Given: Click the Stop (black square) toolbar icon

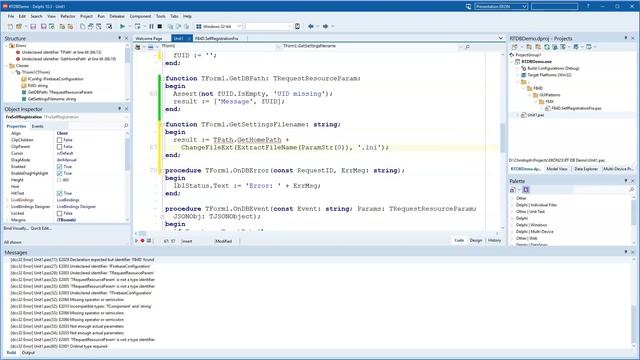Looking at the screenshot, I should 160,26.
